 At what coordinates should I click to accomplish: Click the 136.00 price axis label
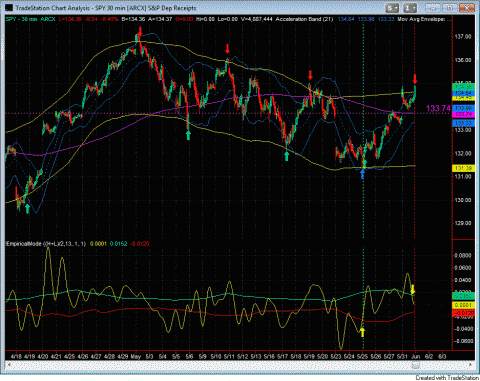click(463, 60)
